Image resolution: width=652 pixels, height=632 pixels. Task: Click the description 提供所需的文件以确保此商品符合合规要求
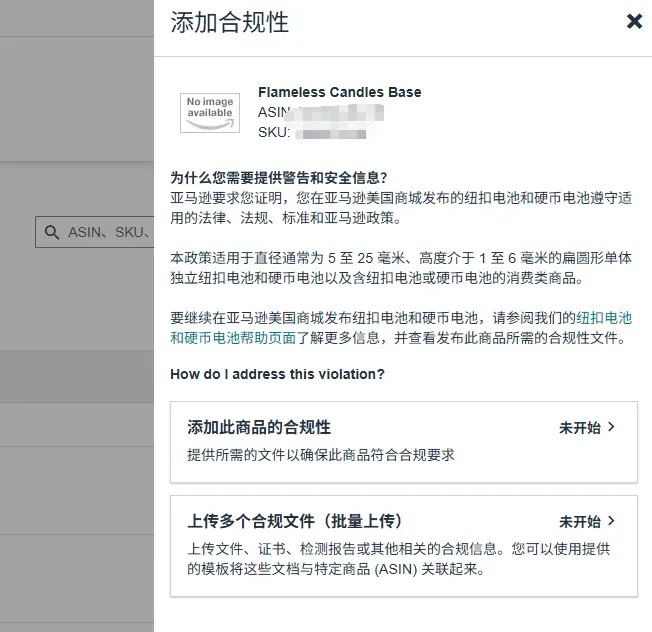click(x=321, y=455)
